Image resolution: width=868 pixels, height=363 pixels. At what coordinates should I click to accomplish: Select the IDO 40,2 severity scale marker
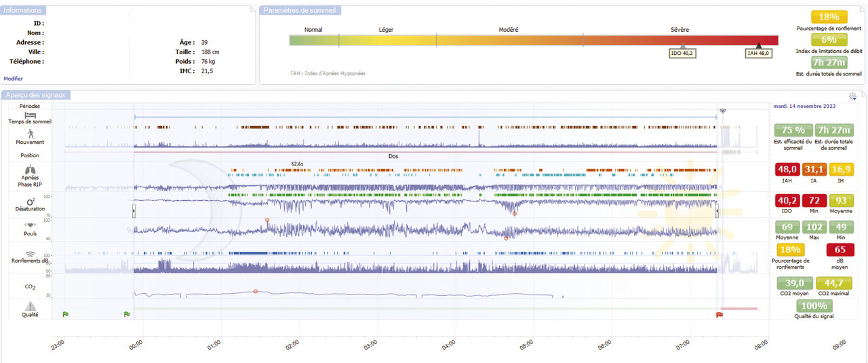(682, 53)
